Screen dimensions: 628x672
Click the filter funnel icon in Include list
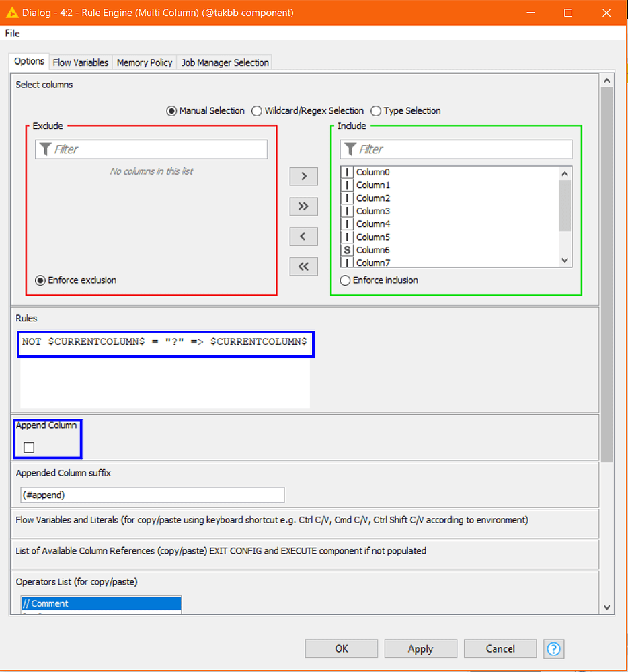(350, 149)
